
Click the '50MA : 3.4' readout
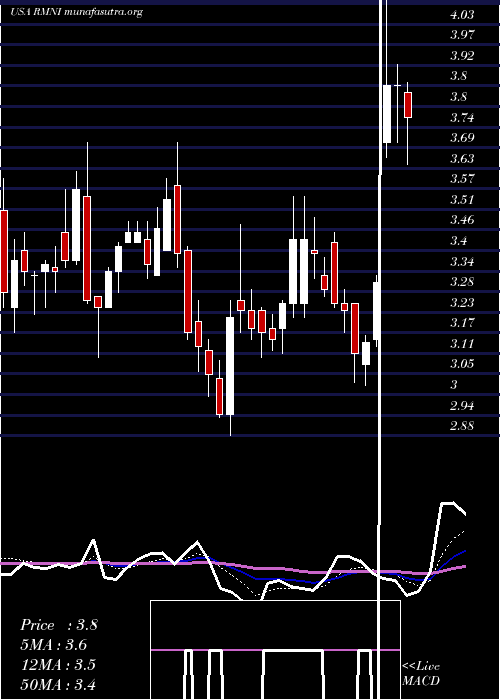[x=58, y=684]
